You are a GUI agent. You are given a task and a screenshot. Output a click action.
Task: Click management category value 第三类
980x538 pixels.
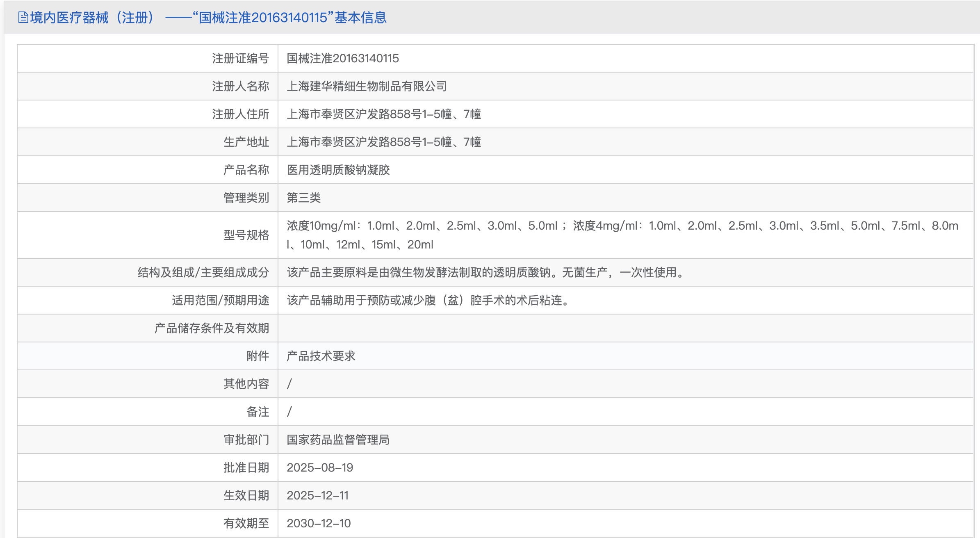(303, 198)
